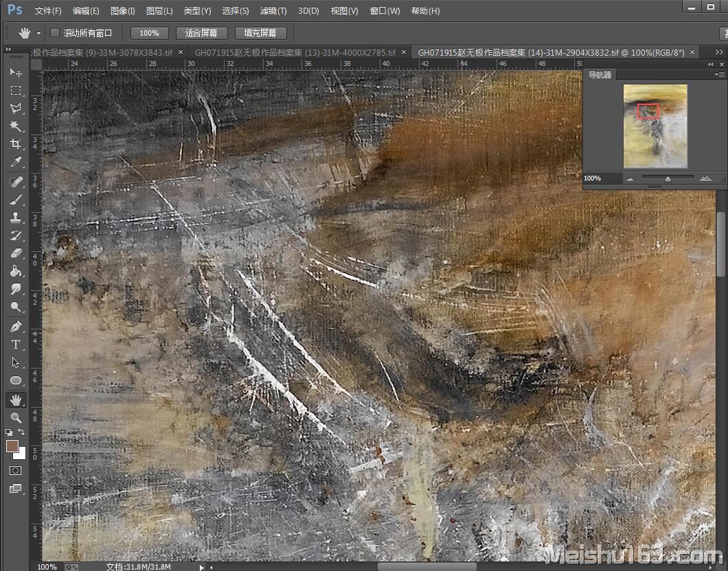Open the 图层(L) menu
This screenshot has height=571, width=728.
[x=160, y=11]
